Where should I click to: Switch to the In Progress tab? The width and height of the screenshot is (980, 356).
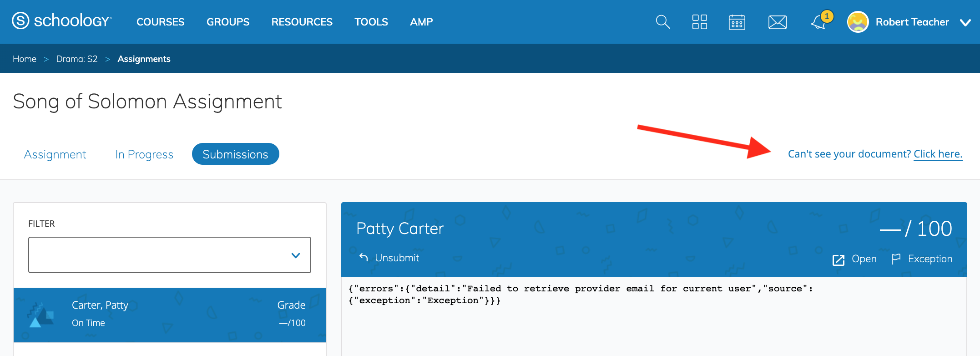click(144, 154)
